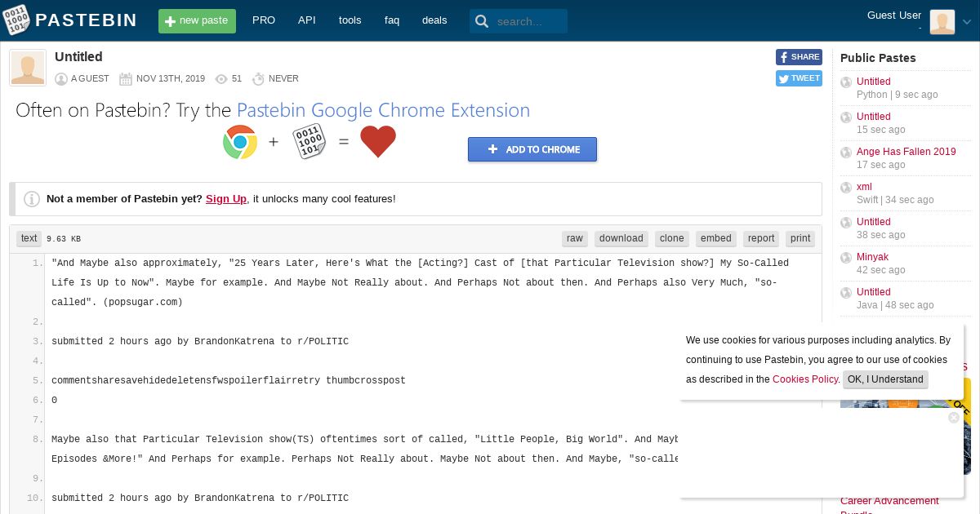The image size is (980, 514).
Task: Tweet this paste
Action: coord(799,78)
